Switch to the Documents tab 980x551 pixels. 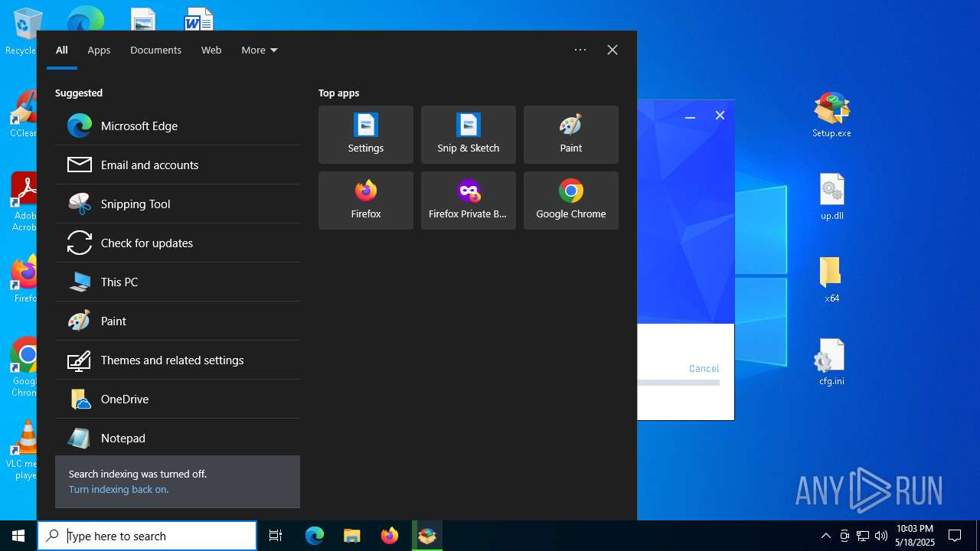point(155,50)
